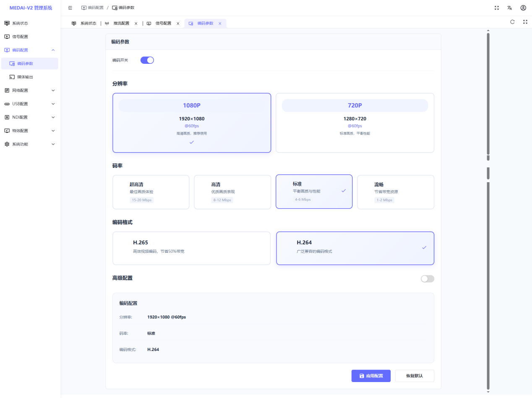Toggle the 编码开关 switch
Image resolution: width=532 pixels, height=398 pixels.
pyautogui.click(x=147, y=60)
